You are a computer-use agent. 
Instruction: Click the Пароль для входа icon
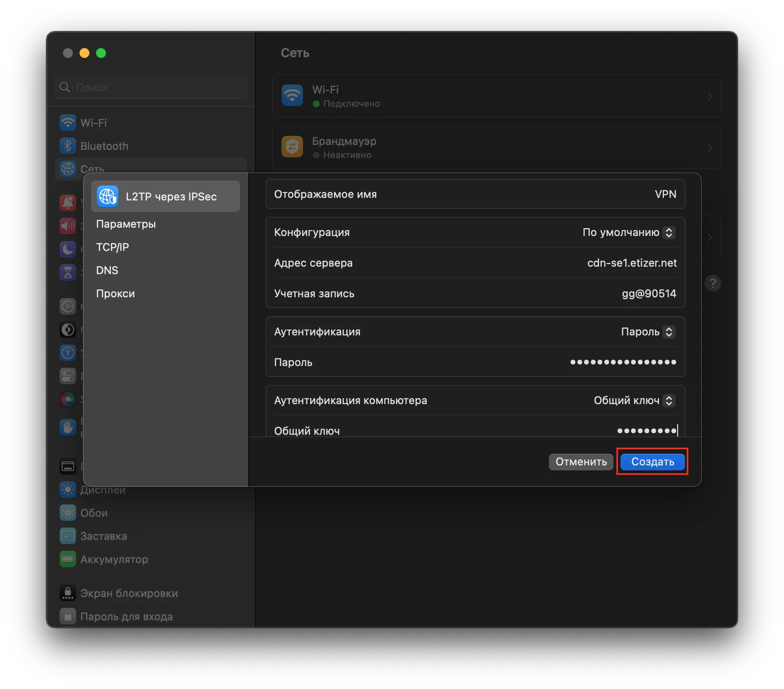click(x=68, y=617)
